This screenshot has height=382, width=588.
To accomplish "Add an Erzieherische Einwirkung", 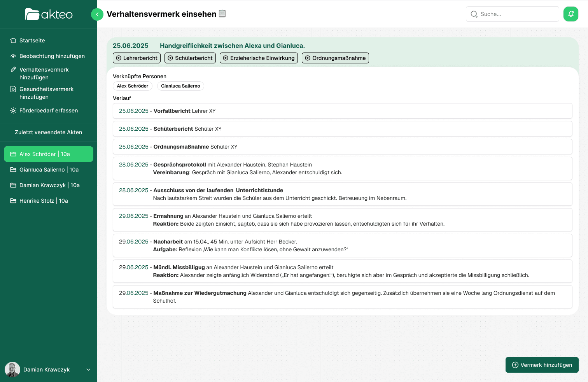I will point(259,58).
